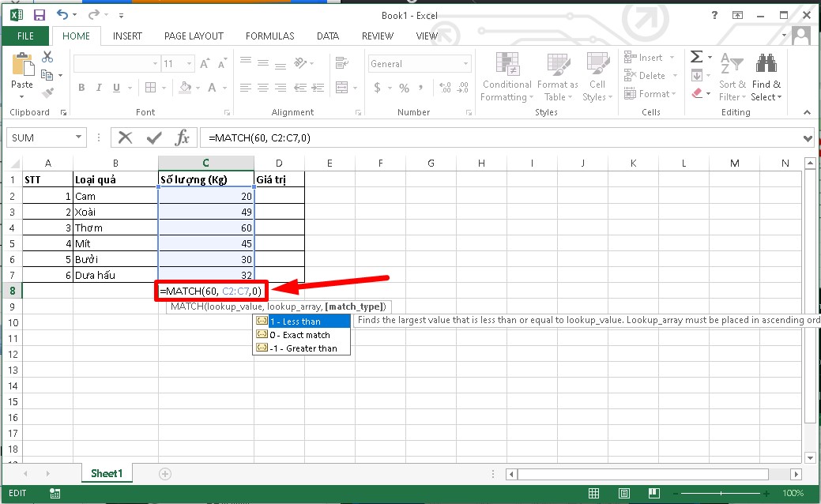Image resolution: width=821 pixels, height=504 pixels.
Task: Switch to the INSERT tab
Action: pyautogui.click(x=127, y=36)
